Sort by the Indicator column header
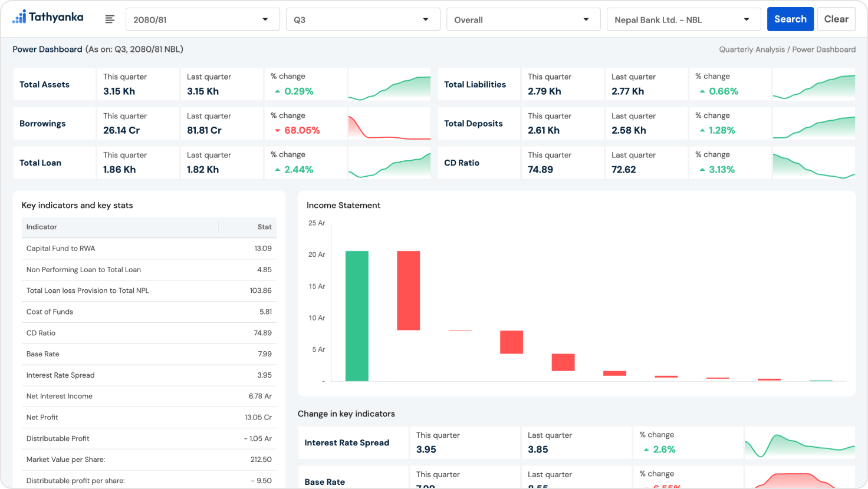Screen dimensions: 868x489 coord(42,227)
